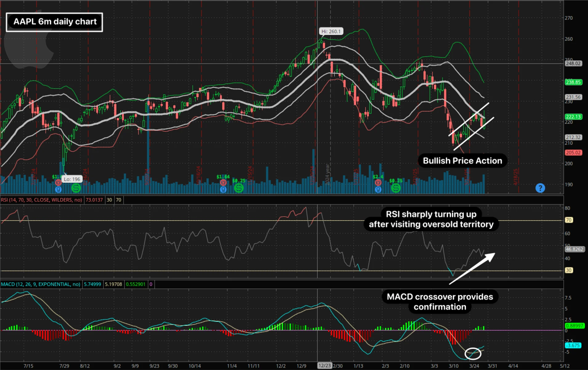The width and height of the screenshot is (588, 370).
Task: Click the RSI value 73.0137
Action: (94, 200)
